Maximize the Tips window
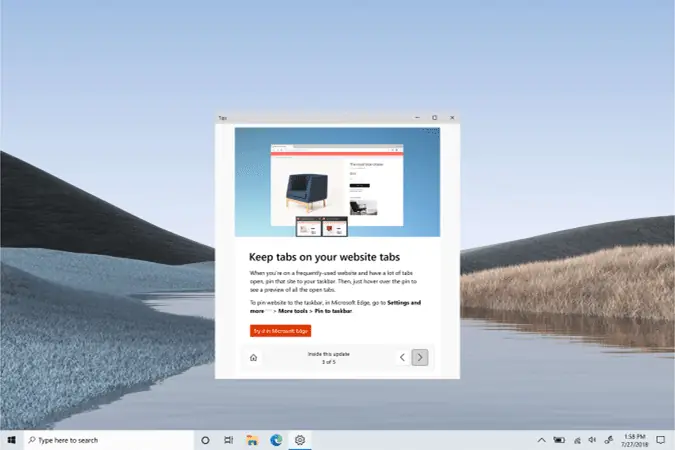Screen dimensions: 675x450 pyautogui.click(x=434, y=118)
